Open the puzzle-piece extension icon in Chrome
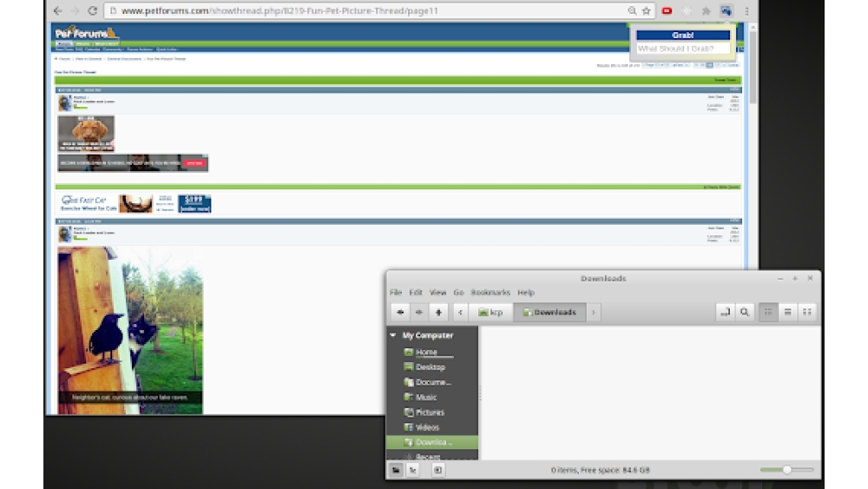The image size is (868, 489). pyautogui.click(x=706, y=10)
